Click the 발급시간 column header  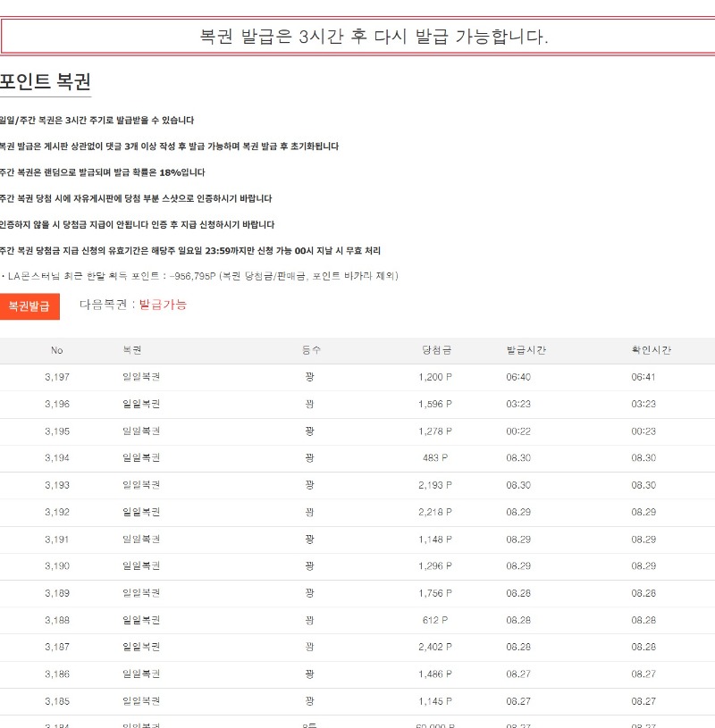pos(526,350)
